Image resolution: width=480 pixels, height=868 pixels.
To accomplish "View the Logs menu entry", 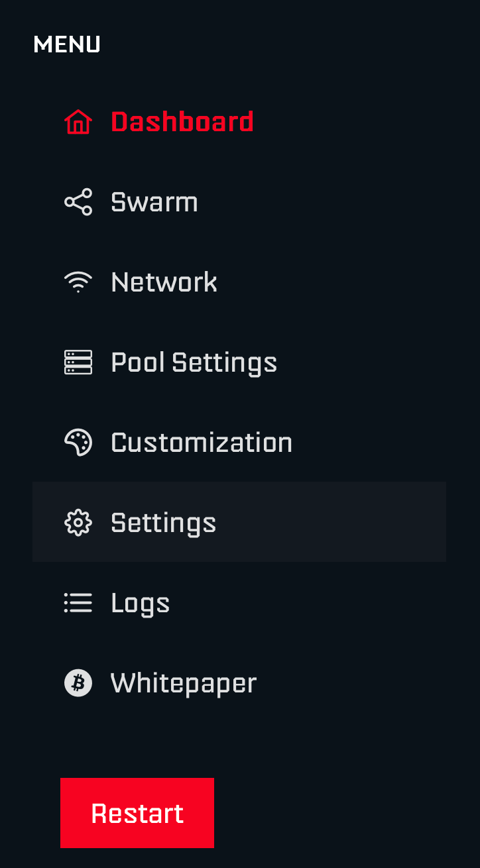I will [140, 603].
